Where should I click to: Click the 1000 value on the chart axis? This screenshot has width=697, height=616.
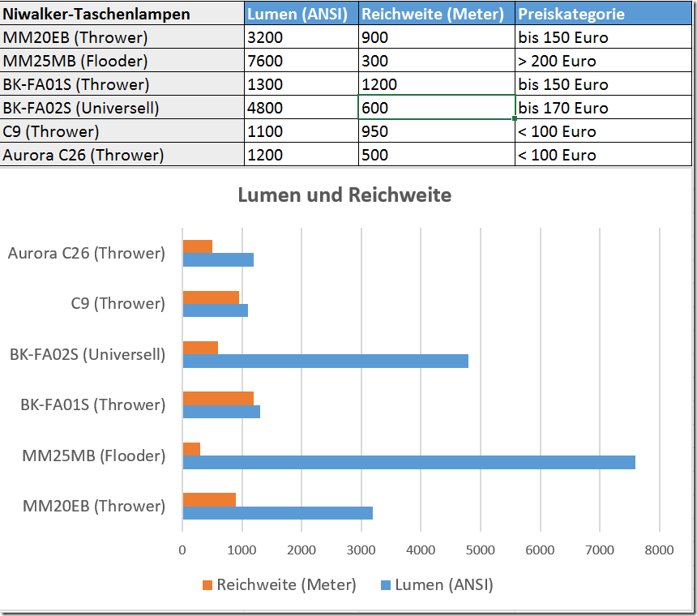point(242,550)
